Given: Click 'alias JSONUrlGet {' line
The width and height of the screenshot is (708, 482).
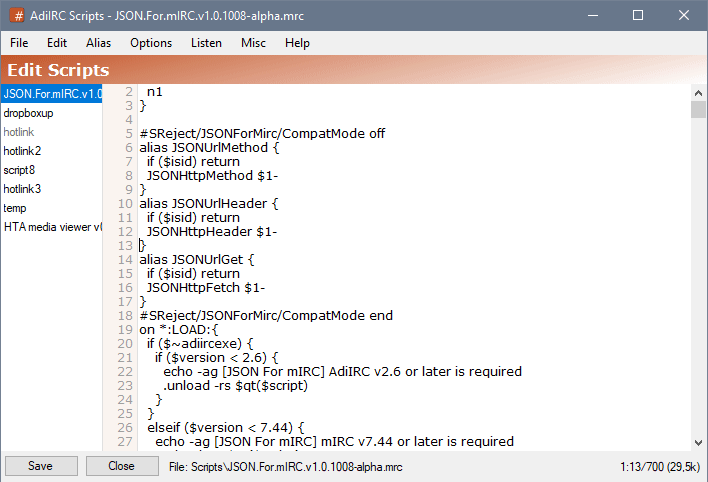Looking at the screenshot, I should (x=197, y=260).
